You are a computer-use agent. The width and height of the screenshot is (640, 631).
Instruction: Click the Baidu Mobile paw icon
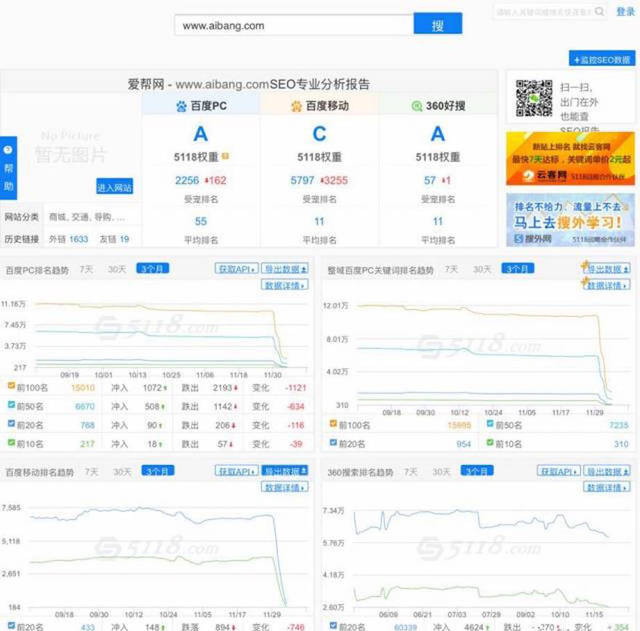296,105
